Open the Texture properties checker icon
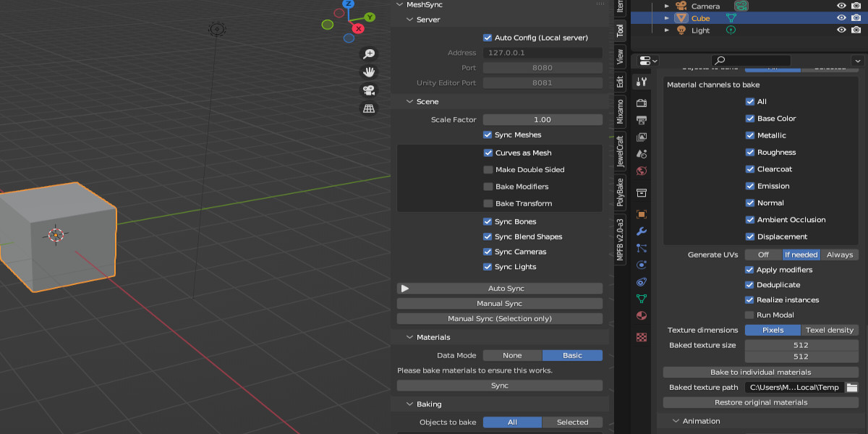Screen dimensions: 868x434 tap(641, 337)
